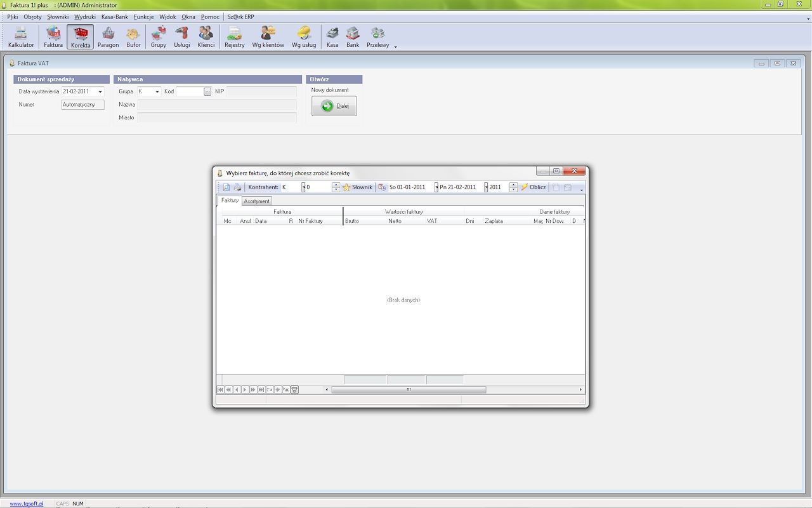
Task: Open the Okna menu
Action: click(188, 17)
